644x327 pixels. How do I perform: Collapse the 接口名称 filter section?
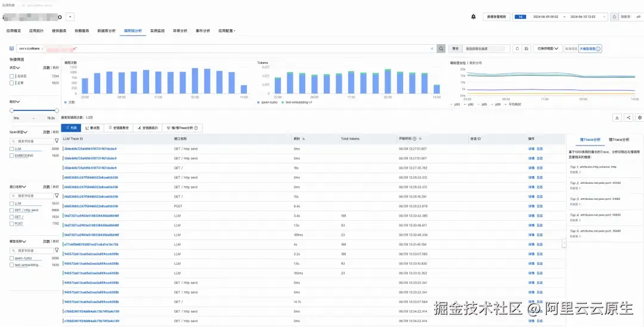(25, 187)
